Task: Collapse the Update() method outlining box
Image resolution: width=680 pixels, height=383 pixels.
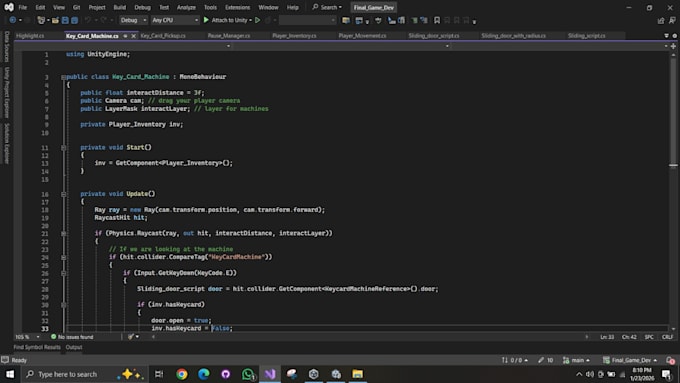Action: click(x=63, y=194)
